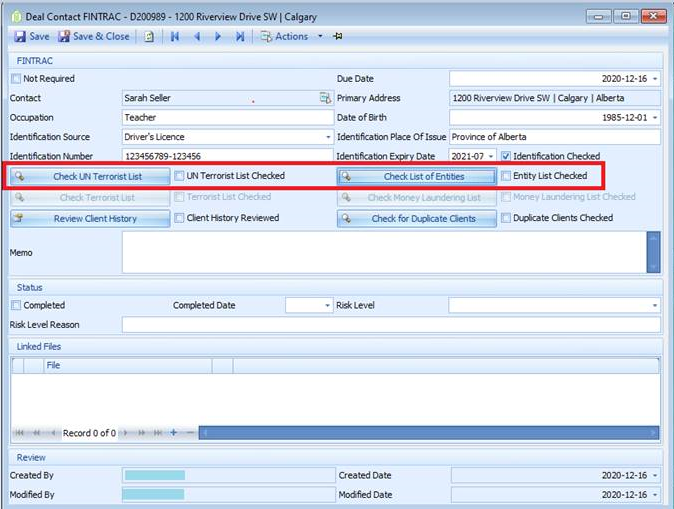Open the Due Date dropdown
The width and height of the screenshot is (674, 509).
655,79
